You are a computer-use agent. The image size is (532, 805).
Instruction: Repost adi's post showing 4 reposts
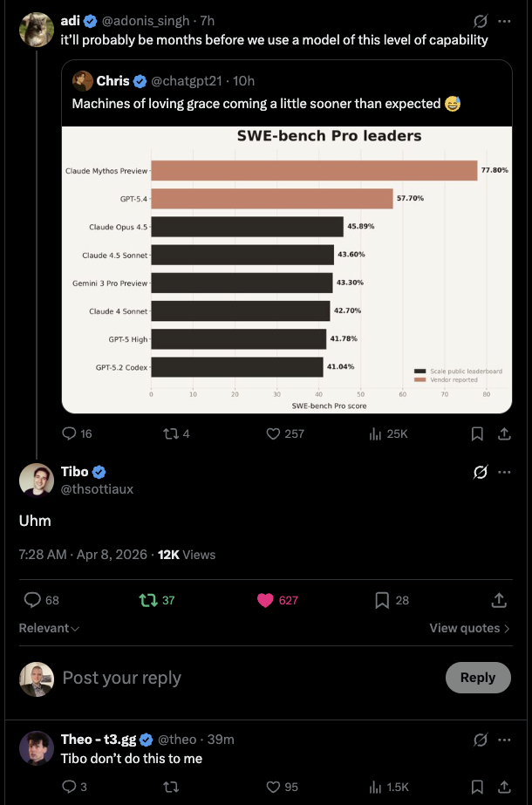tap(176, 433)
